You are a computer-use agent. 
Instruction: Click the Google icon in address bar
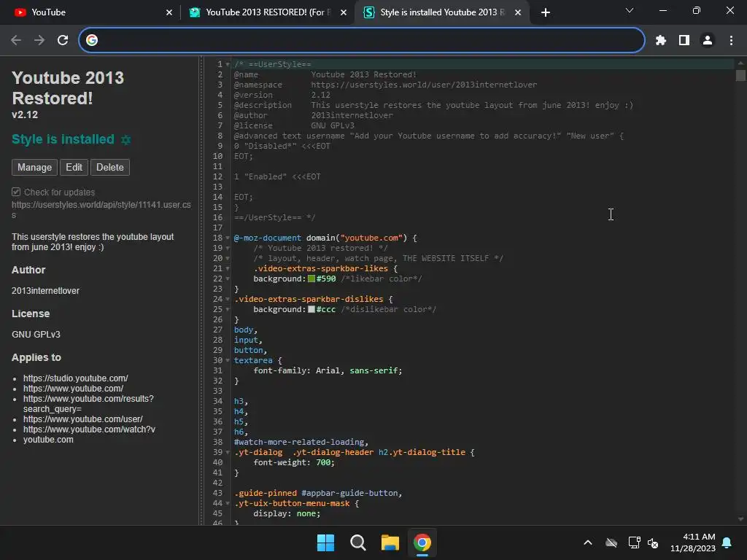[92, 41]
